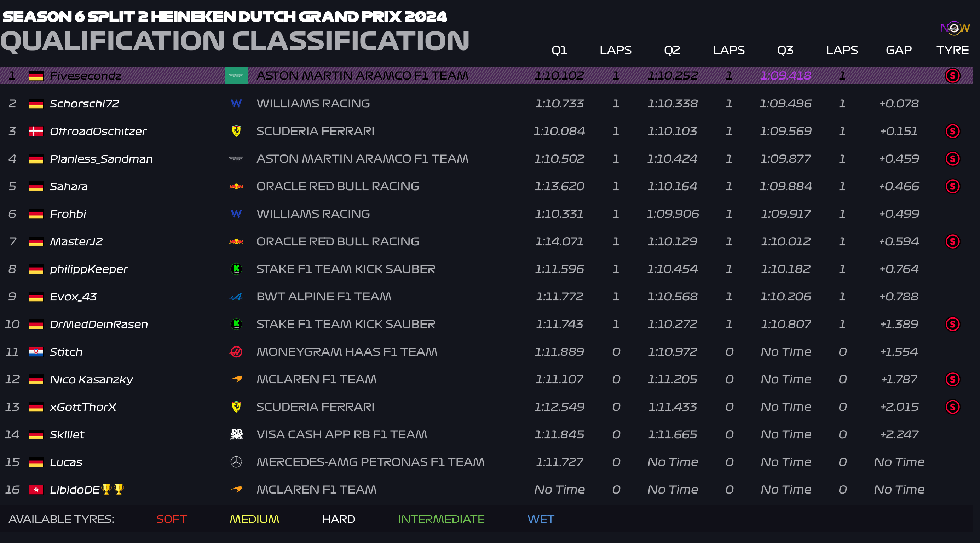Viewport: 980px width, 543px height.
Task: Click the Ferrari shield in OffroadOschitzer row
Action: (236, 131)
